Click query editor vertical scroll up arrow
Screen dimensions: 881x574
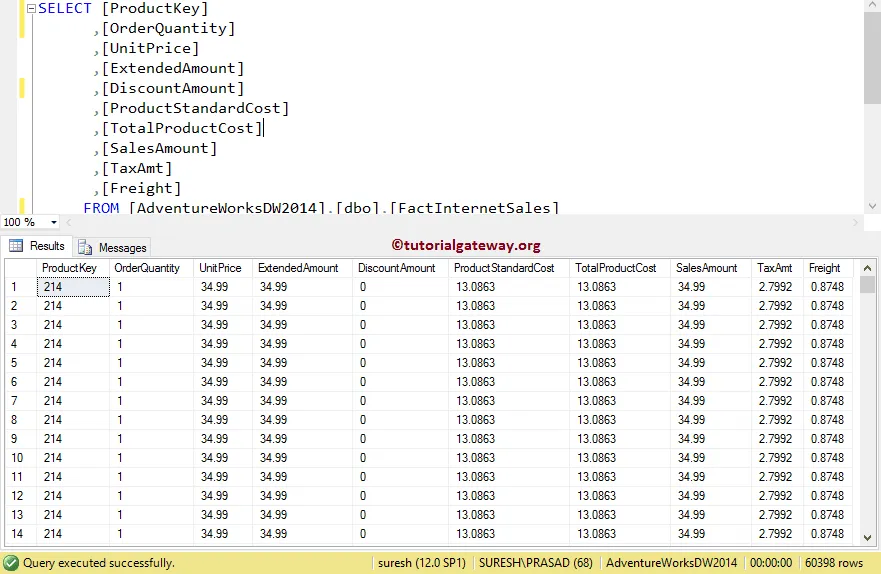click(872, 5)
